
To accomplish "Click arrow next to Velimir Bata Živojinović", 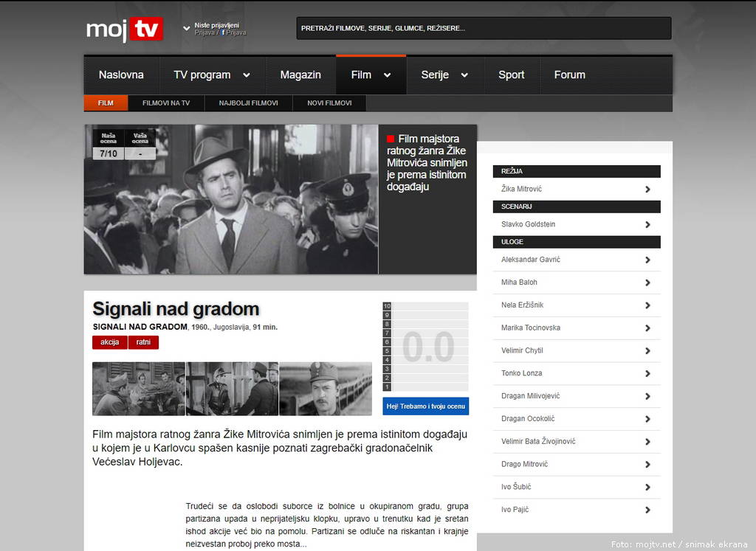I will click(647, 442).
